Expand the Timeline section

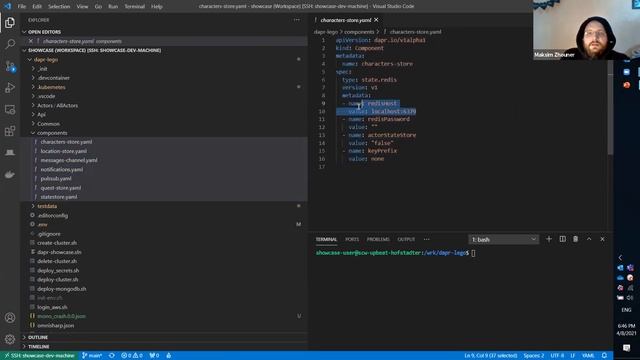point(39,347)
